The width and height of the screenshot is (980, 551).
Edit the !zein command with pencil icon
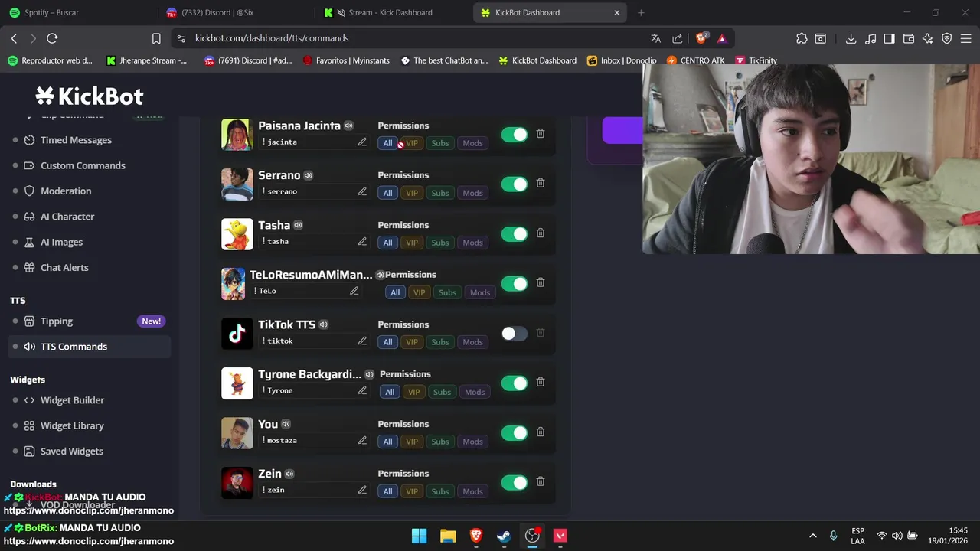(362, 490)
